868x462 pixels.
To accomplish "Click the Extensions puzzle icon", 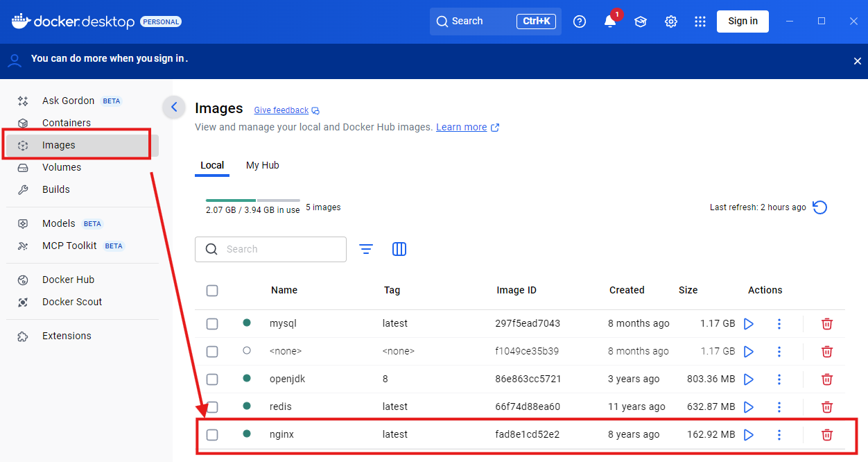I will 23,336.
